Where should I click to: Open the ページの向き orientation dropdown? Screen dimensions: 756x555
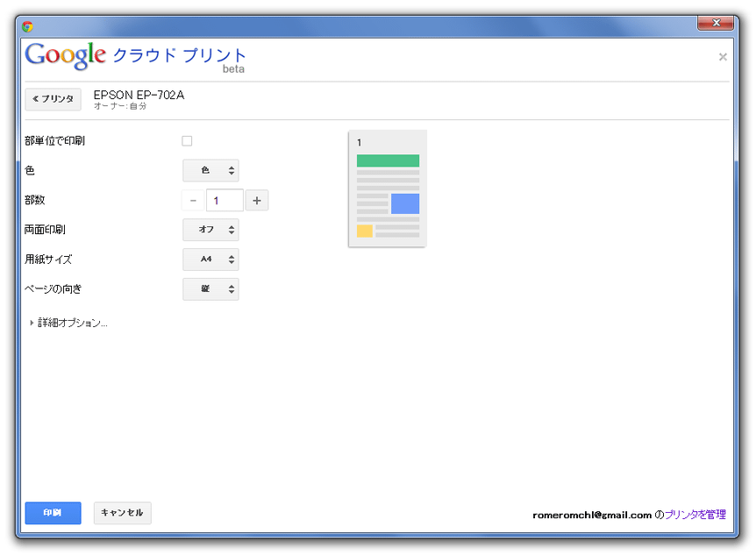(x=210, y=289)
